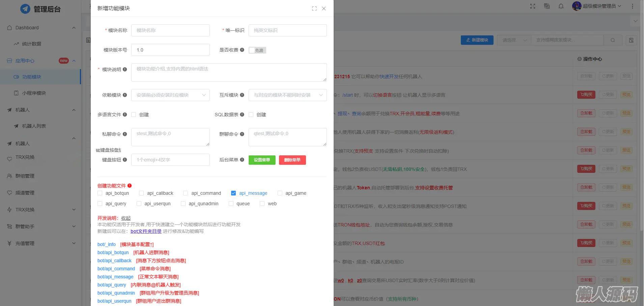Check the 创建 box for 多语言文件

[134, 115]
